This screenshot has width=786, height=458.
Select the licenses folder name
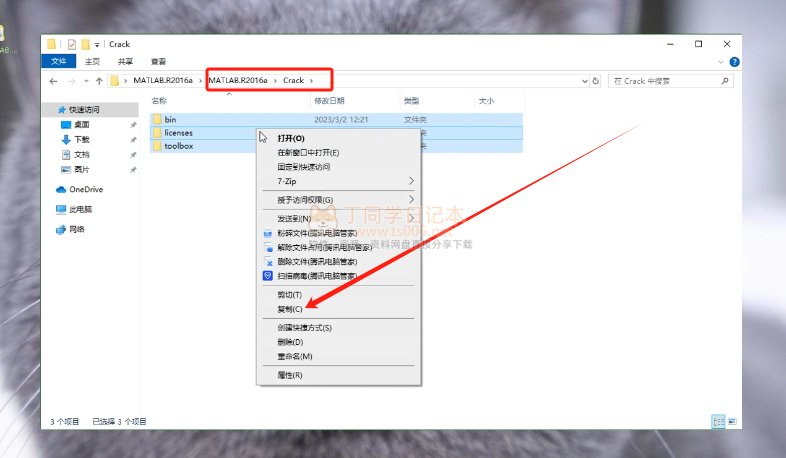[x=178, y=133]
